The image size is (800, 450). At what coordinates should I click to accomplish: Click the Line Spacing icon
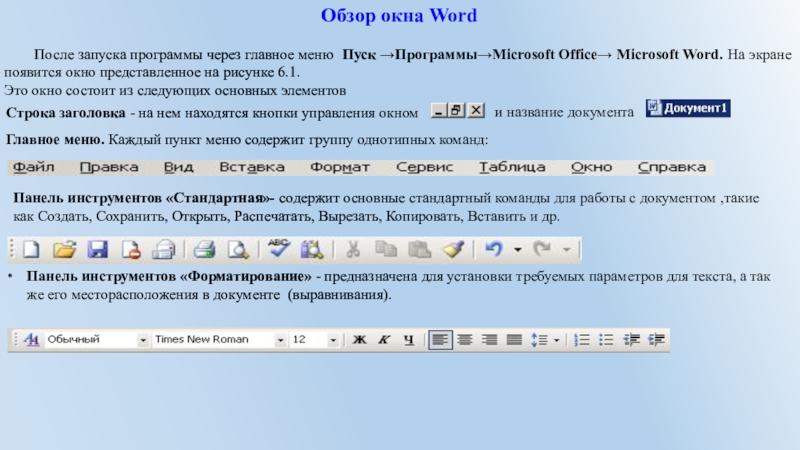coord(539,340)
